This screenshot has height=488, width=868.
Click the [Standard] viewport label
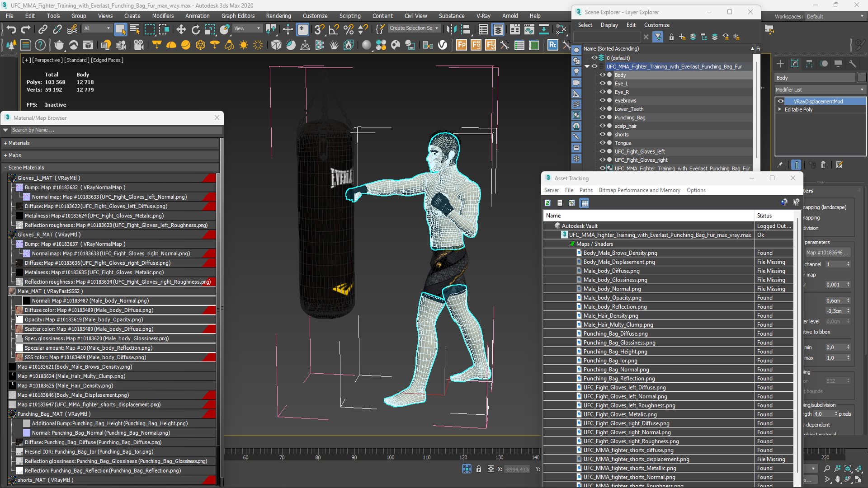coord(76,60)
